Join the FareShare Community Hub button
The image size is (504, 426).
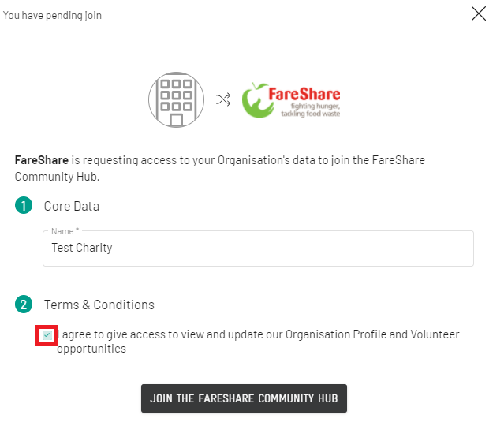click(x=244, y=398)
